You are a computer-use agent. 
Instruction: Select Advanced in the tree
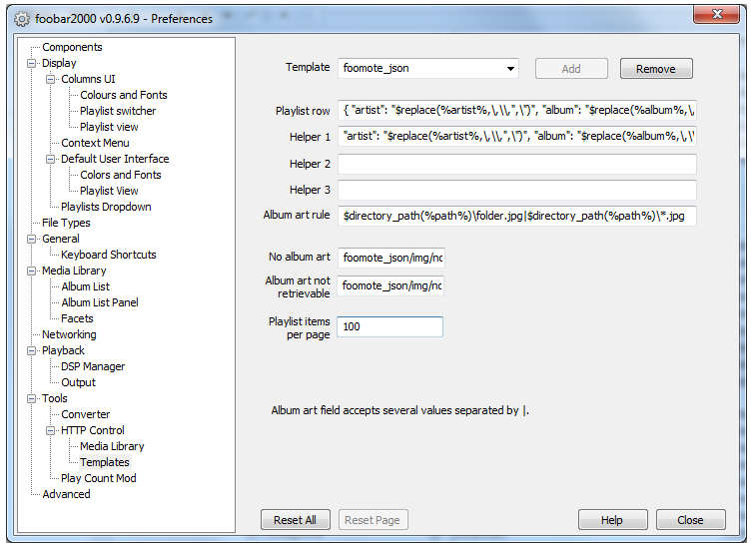pyautogui.click(x=66, y=494)
